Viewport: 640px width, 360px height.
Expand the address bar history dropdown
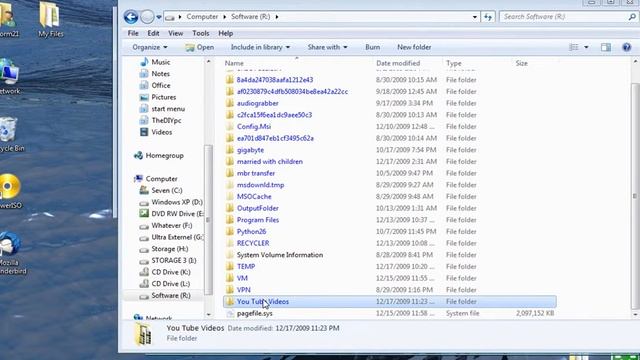pos(474,17)
